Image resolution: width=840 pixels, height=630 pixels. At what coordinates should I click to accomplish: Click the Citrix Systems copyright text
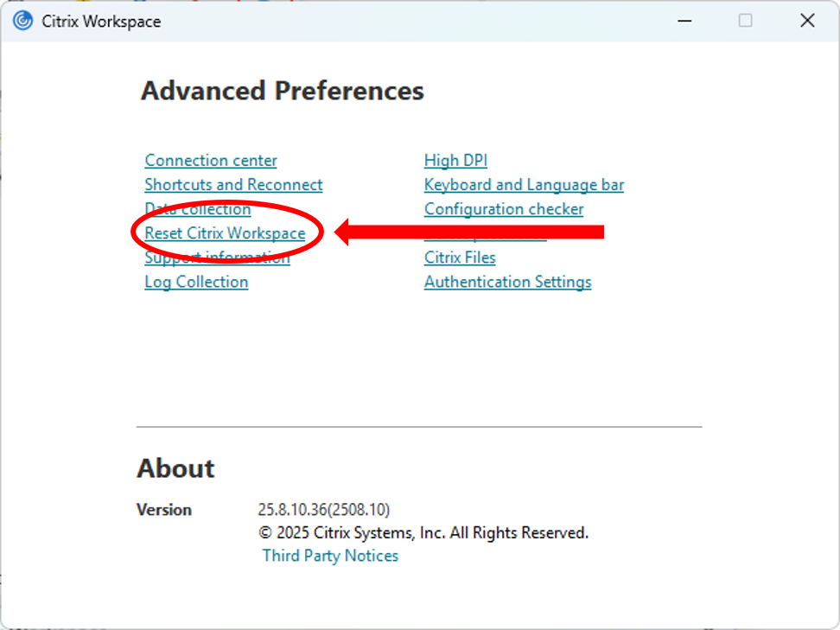pos(423,533)
